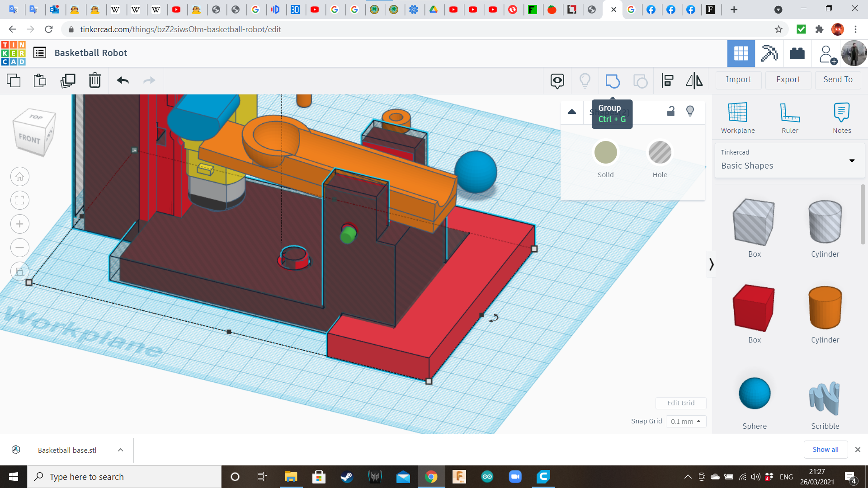The height and width of the screenshot is (488, 868).
Task: Open the Snap Grid dropdown
Action: pyautogui.click(x=685, y=421)
